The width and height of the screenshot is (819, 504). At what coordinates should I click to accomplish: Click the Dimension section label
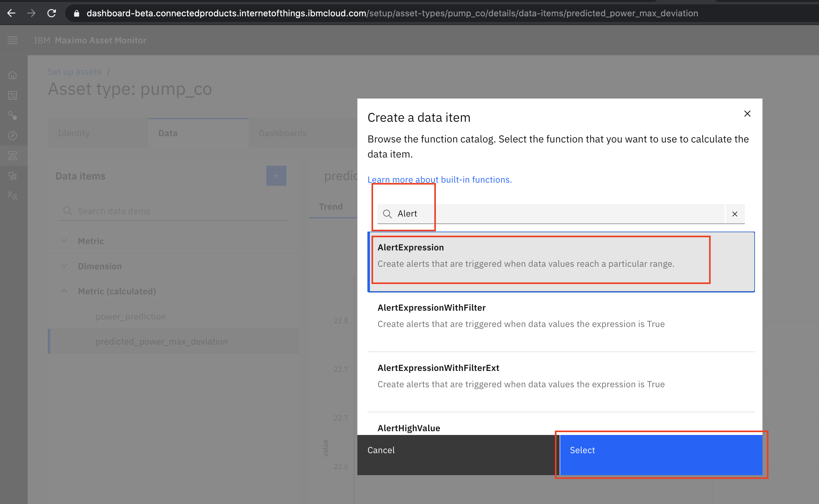point(100,266)
